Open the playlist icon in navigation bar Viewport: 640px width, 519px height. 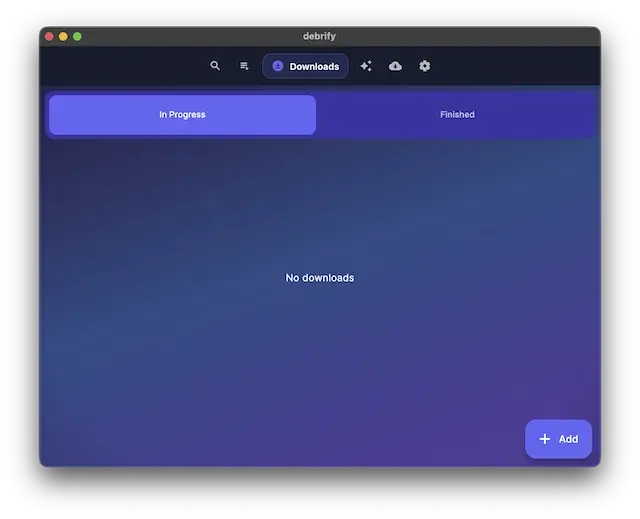[x=244, y=66]
